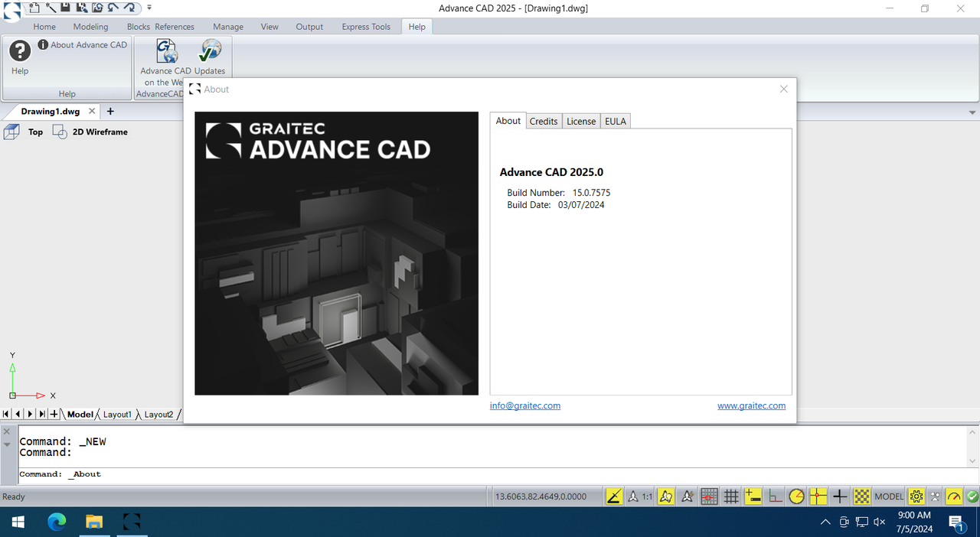This screenshot has height=537, width=980.
Task: Click the New drawing quick access icon
Action: pyautogui.click(x=34, y=8)
